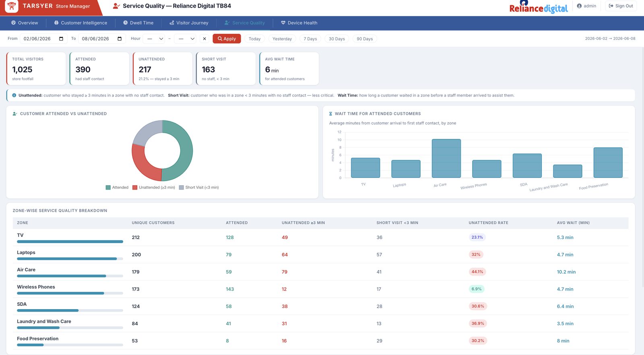Click the Avg Wait Time 6 min card
Viewport: 644px width, 355px height.
(289, 68)
